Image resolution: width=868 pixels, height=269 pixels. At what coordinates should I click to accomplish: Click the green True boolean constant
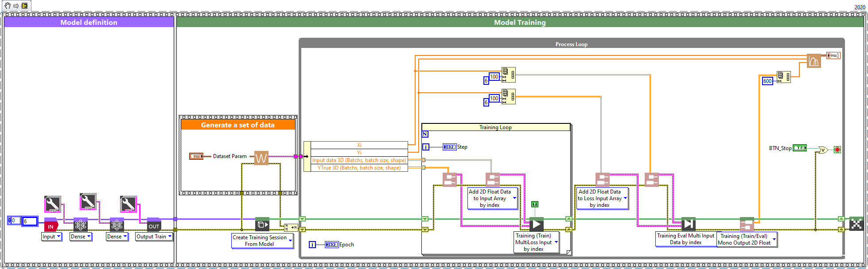pos(535,204)
